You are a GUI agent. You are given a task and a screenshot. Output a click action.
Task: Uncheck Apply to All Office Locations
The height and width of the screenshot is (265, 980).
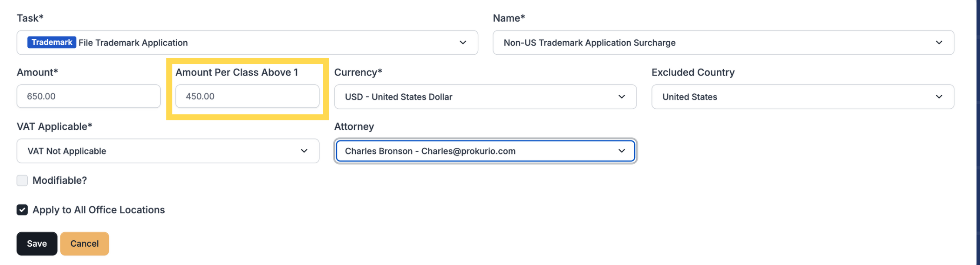[x=22, y=210]
